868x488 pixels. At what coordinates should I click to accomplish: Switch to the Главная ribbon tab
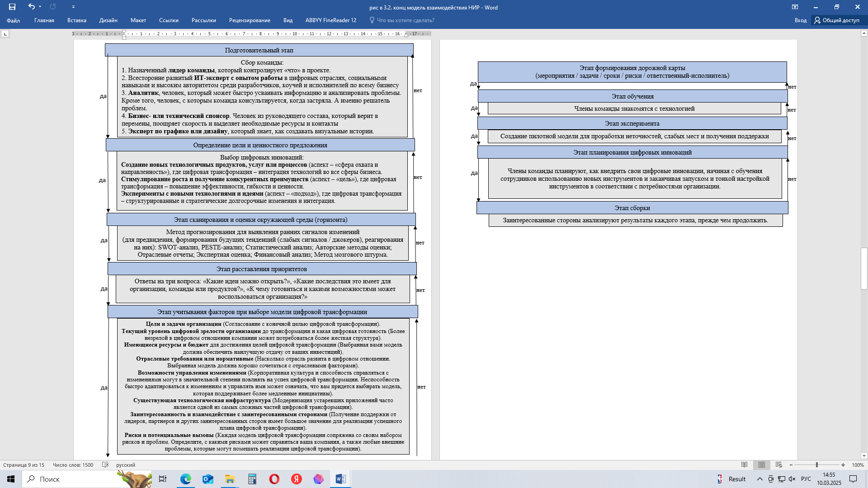click(x=44, y=20)
